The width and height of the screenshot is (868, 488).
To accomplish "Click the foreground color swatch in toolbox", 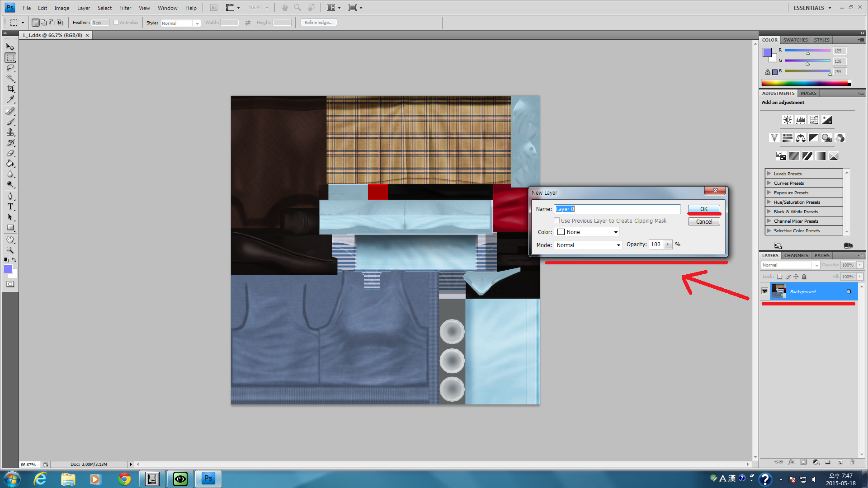I will (x=8, y=269).
